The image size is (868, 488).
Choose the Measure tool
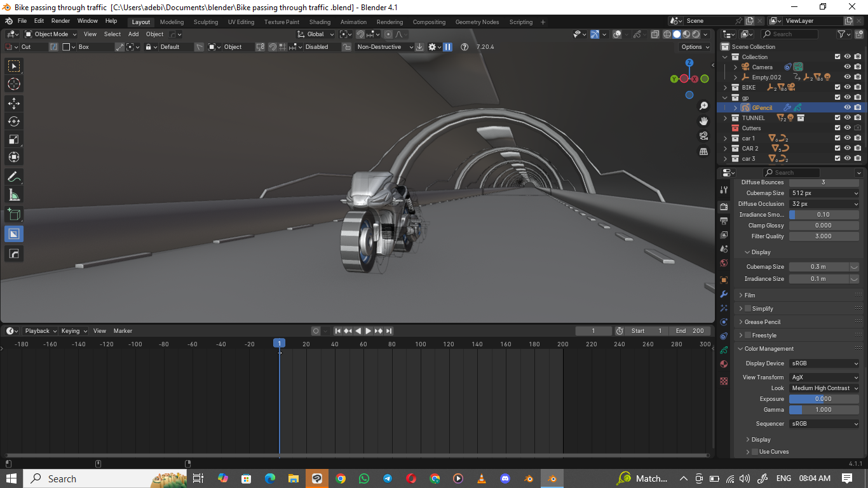(14, 195)
